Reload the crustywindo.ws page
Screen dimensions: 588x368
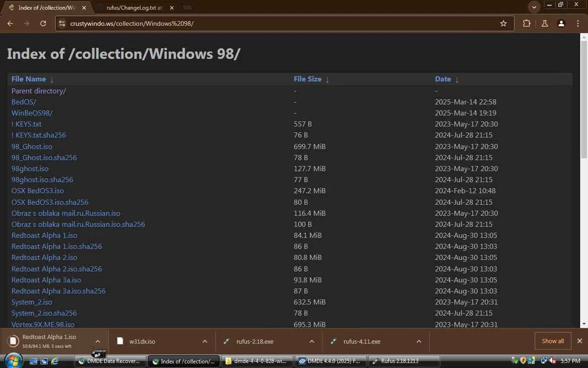coord(43,23)
